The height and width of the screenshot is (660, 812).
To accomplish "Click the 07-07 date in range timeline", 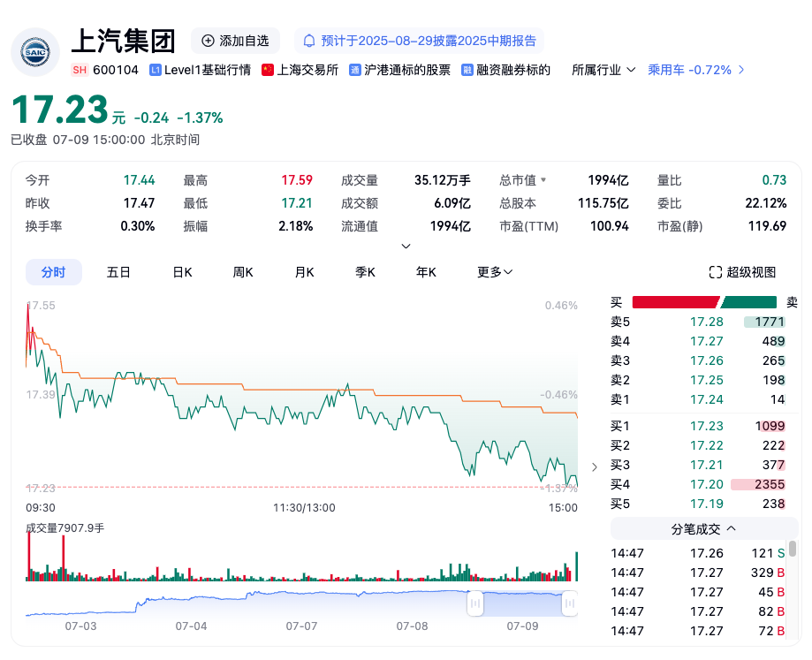I will [x=301, y=626].
